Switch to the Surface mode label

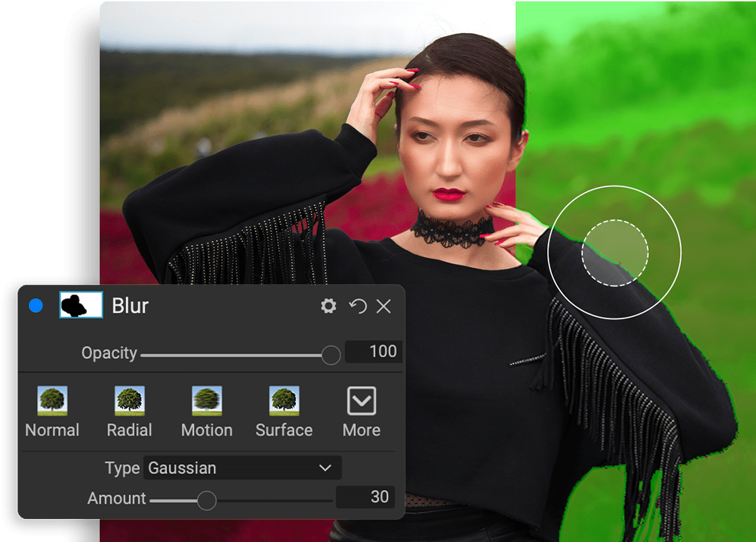click(x=284, y=430)
